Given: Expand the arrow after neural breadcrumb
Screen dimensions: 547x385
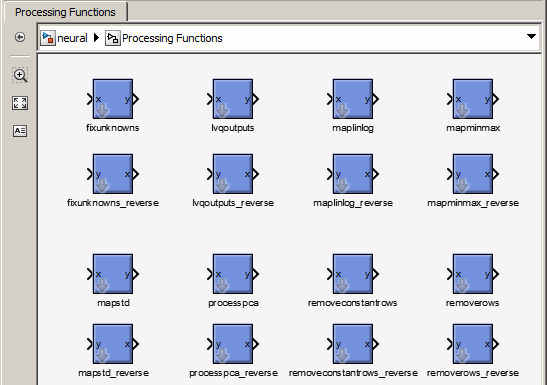Looking at the screenshot, I should 97,38.
